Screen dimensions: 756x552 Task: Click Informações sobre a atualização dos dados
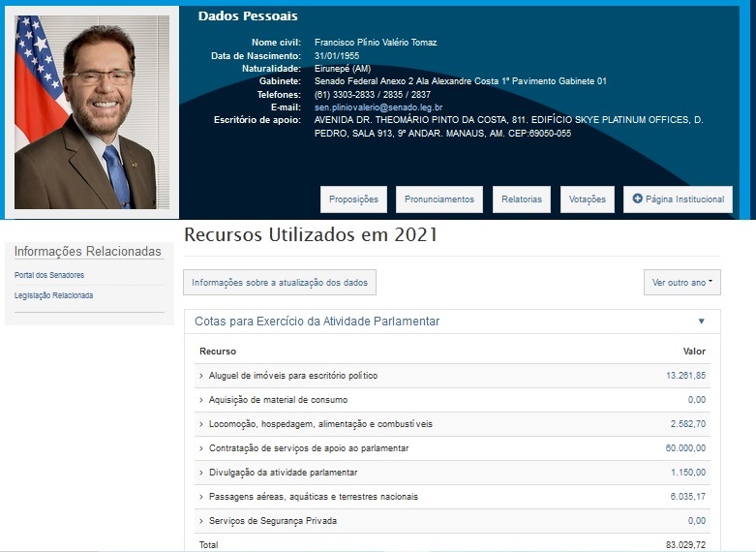(x=280, y=283)
